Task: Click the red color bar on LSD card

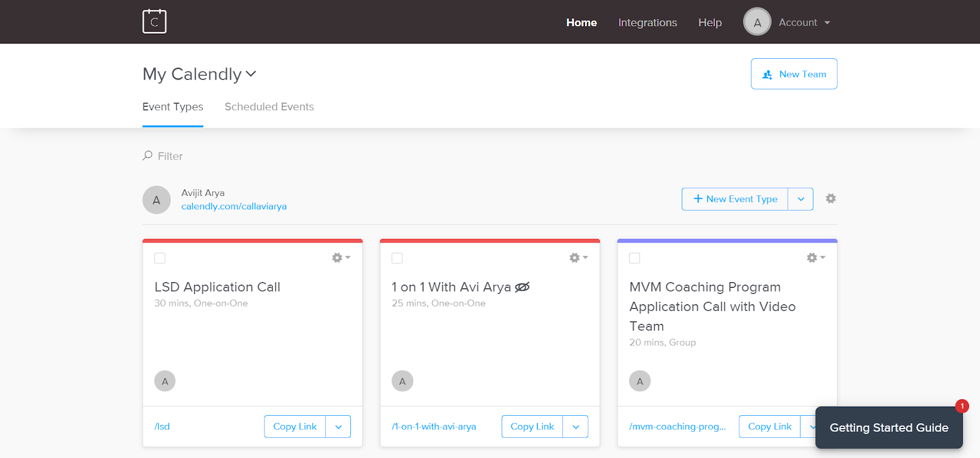Action: tap(252, 241)
